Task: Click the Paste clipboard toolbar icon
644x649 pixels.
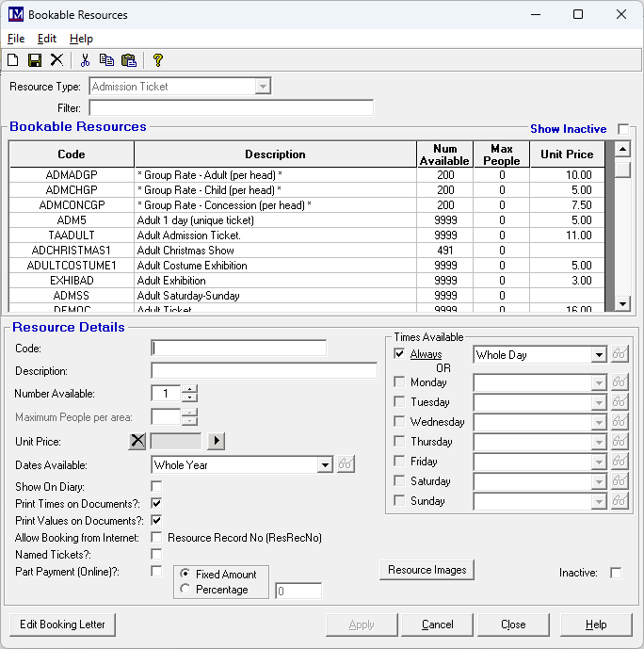Action: [x=129, y=60]
